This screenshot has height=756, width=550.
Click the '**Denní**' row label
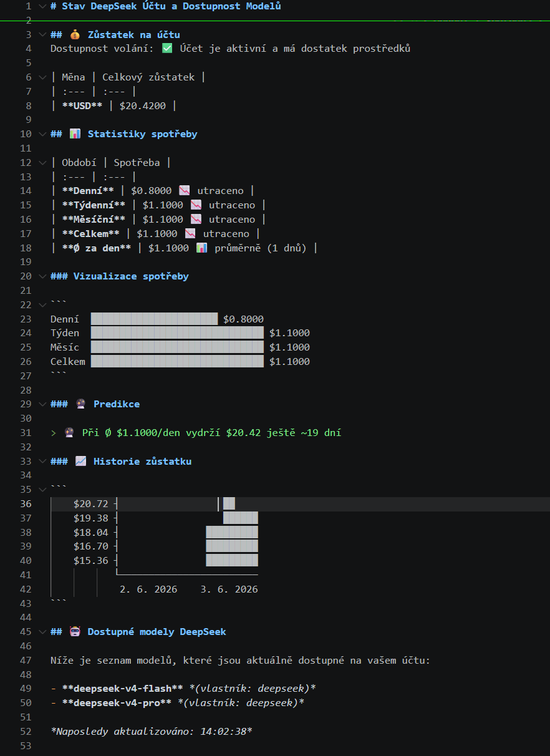88,191
